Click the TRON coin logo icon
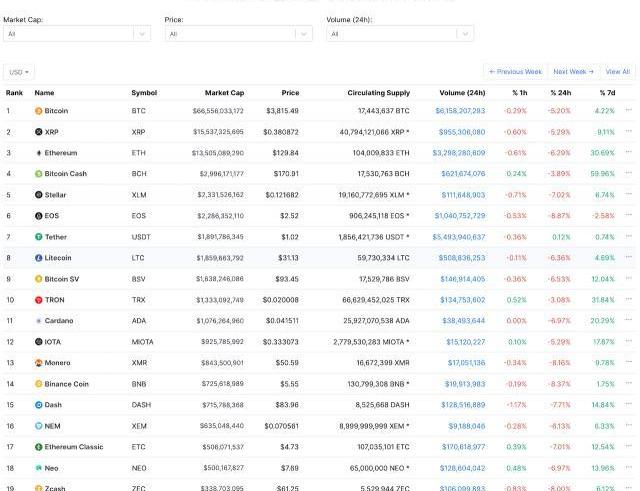The width and height of the screenshot is (640, 491). (x=38, y=300)
